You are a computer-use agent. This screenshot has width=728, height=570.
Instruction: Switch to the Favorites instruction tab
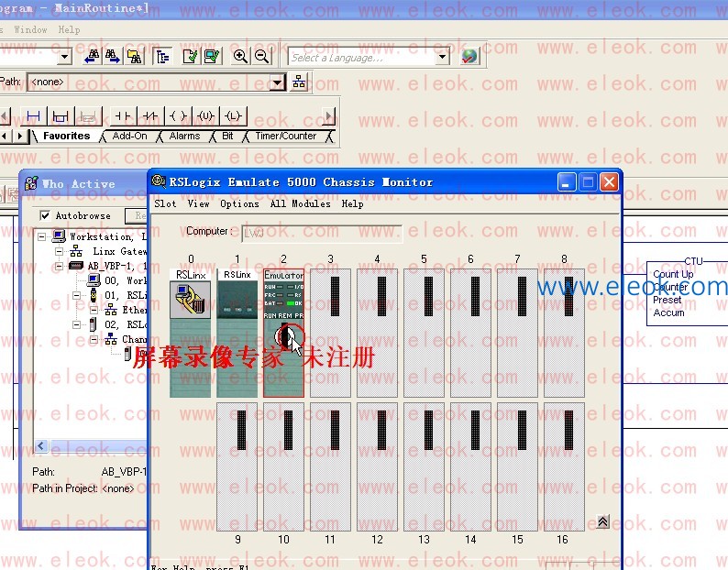(x=66, y=136)
